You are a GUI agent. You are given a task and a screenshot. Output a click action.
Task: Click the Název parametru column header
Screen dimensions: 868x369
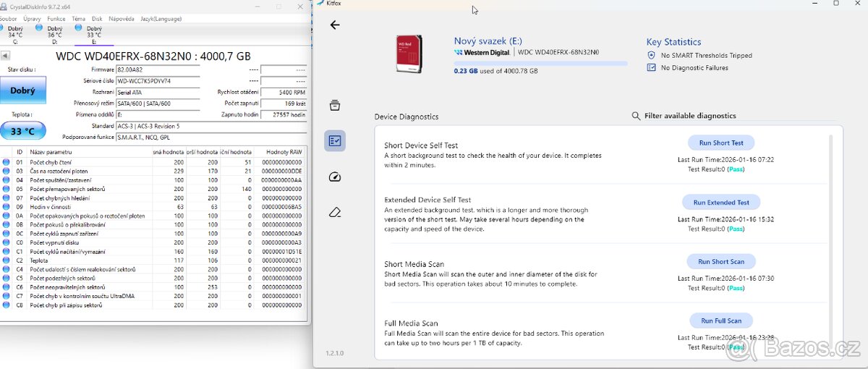[x=51, y=152]
